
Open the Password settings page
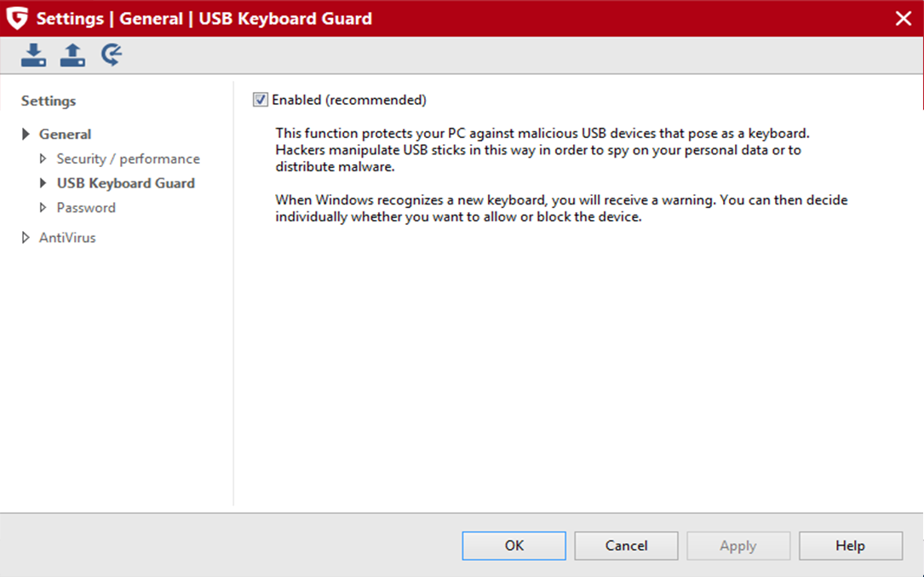click(86, 207)
